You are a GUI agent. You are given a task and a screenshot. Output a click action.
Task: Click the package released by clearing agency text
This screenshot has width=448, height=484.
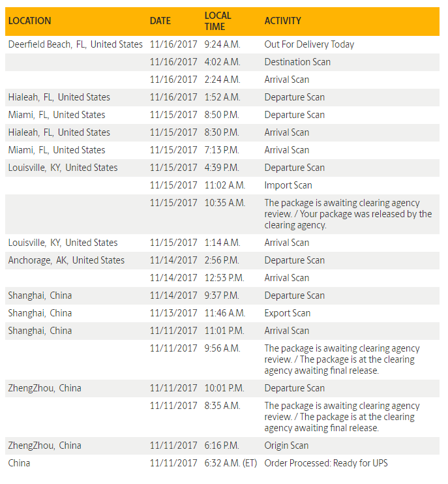coord(348,214)
